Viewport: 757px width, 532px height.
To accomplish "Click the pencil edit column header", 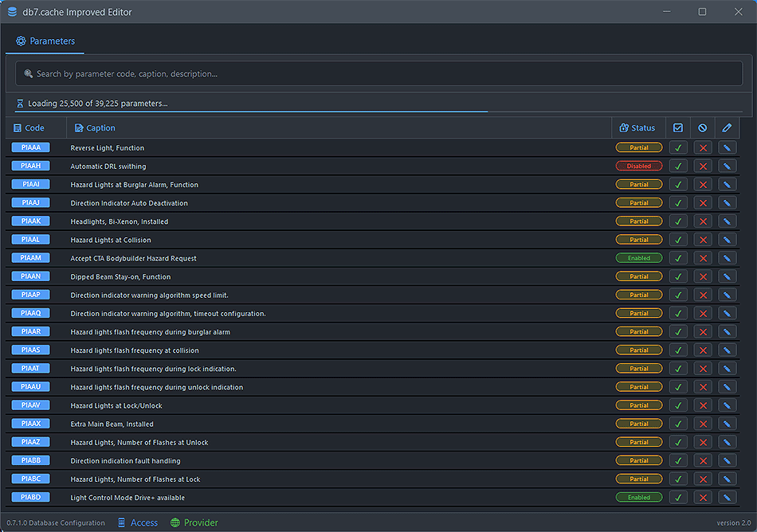I will pyautogui.click(x=727, y=127).
